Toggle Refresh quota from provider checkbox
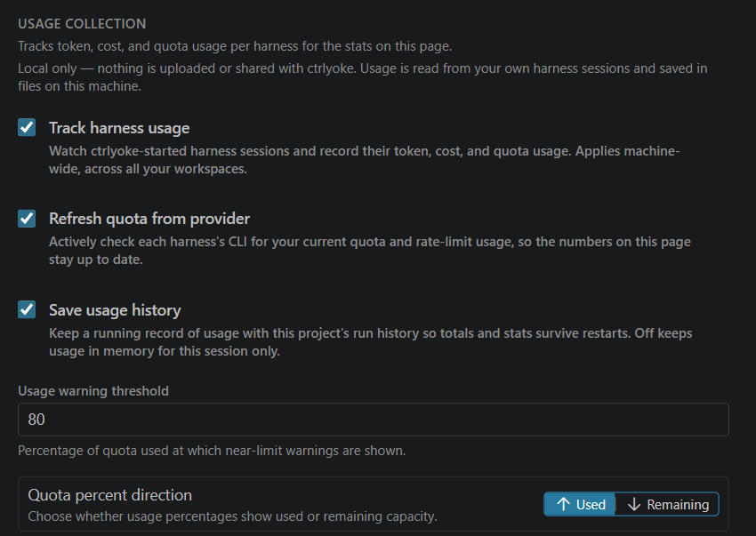The image size is (756, 536). 27,219
